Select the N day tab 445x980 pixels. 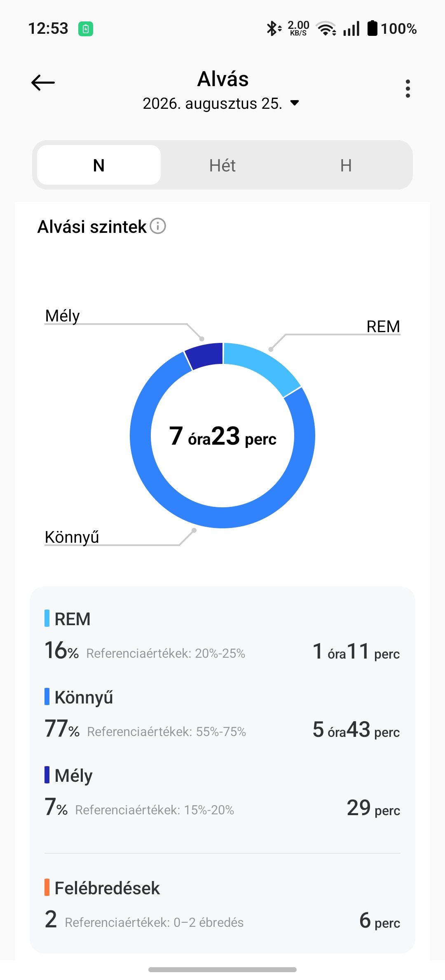(99, 165)
